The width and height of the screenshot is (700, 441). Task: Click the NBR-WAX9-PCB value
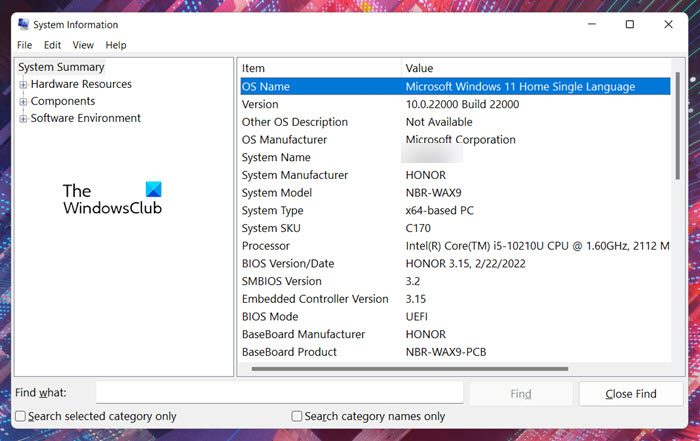[446, 352]
